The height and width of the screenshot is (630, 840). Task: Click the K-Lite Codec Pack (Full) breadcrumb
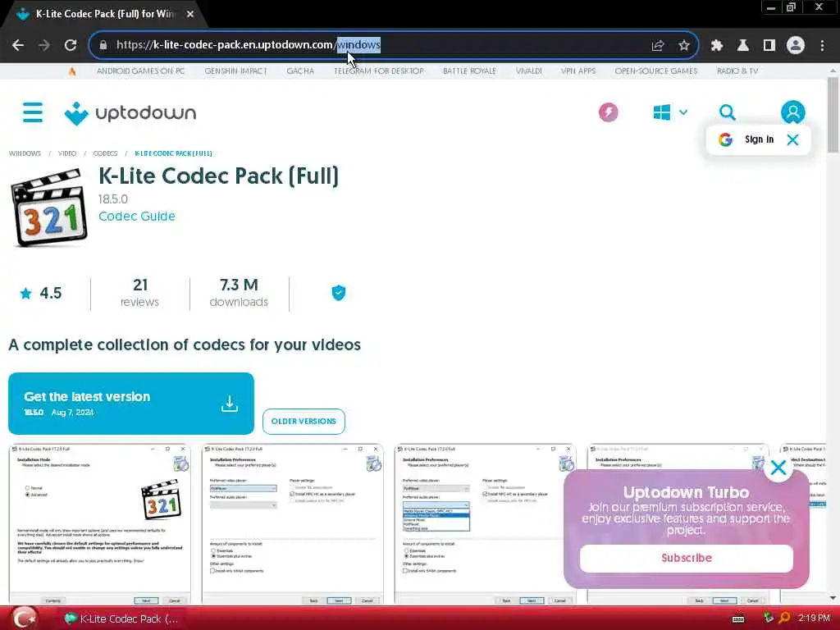(173, 153)
